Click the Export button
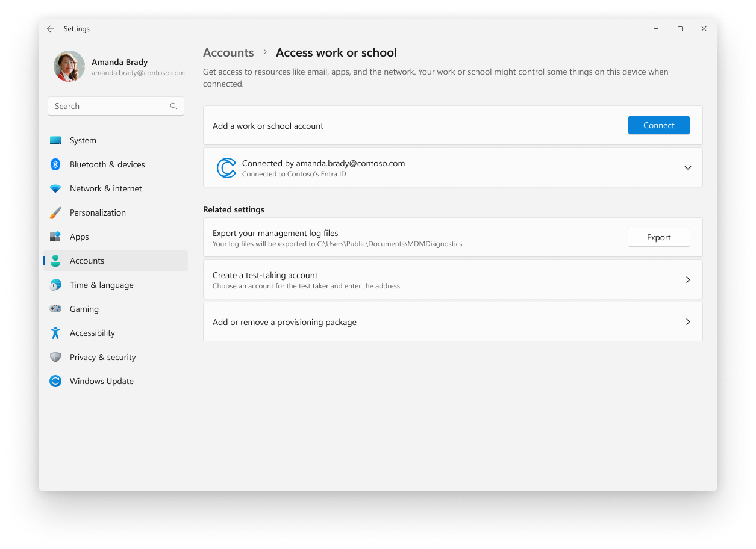 coord(659,237)
